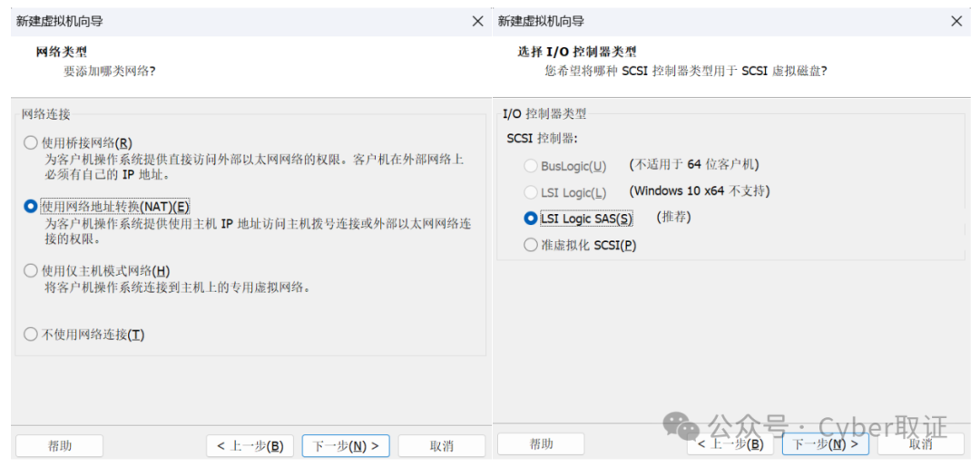
Task: Go back (上一步) in the network type dialog
Action: [250, 445]
